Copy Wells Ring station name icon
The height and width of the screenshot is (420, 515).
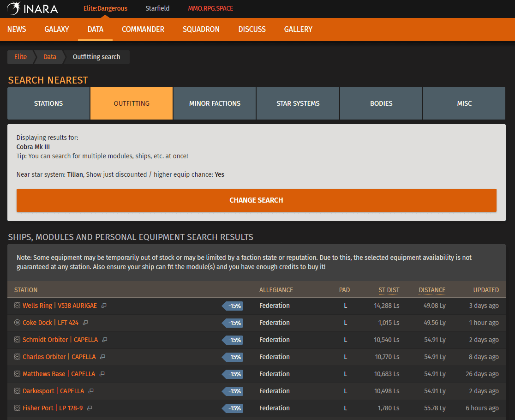tap(104, 306)
